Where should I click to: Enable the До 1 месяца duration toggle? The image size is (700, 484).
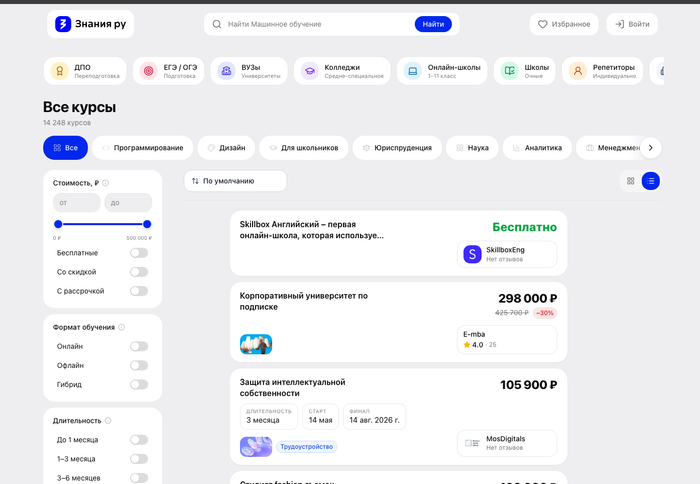139,440
